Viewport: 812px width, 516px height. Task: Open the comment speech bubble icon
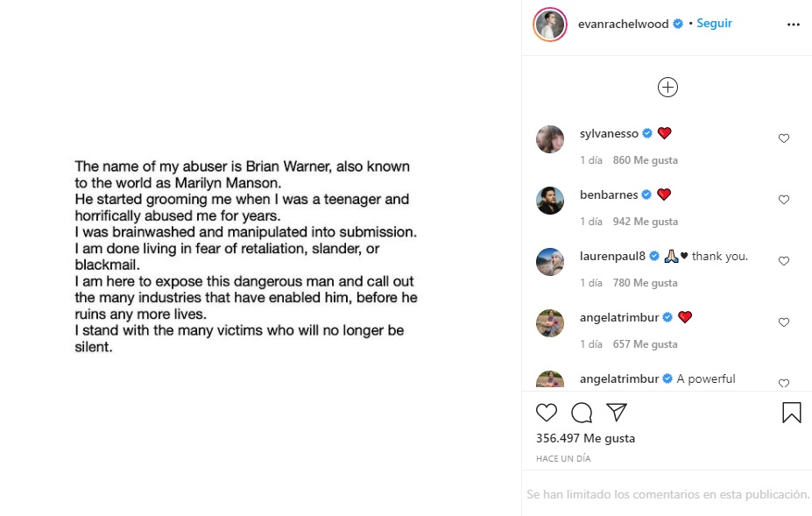582,413
